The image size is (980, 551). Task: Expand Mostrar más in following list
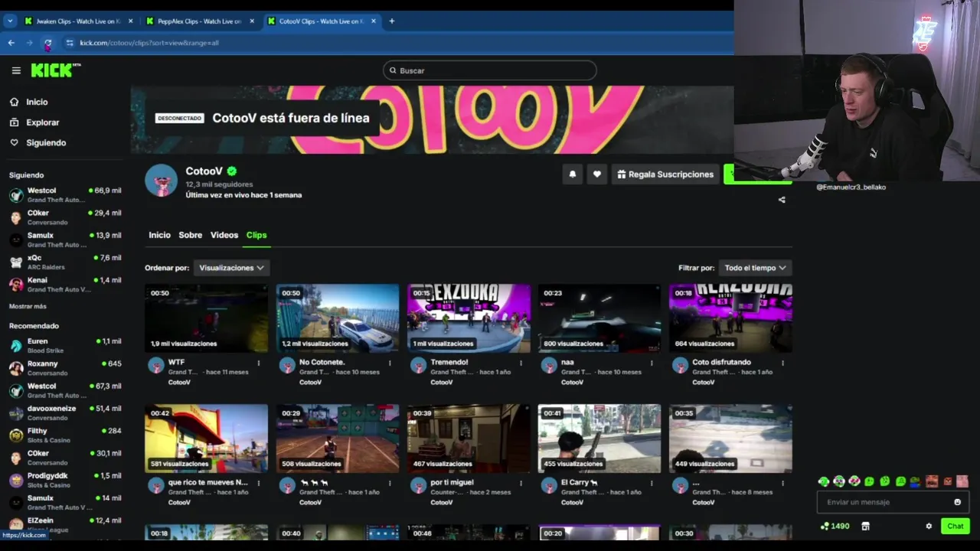point(28,306)
